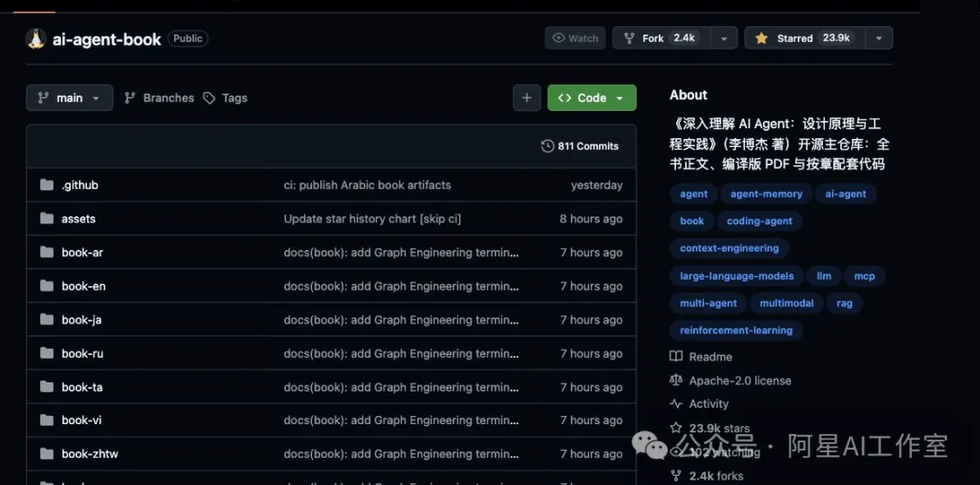
Task: Click the assets folder icon
Action: tap(46, 218)
